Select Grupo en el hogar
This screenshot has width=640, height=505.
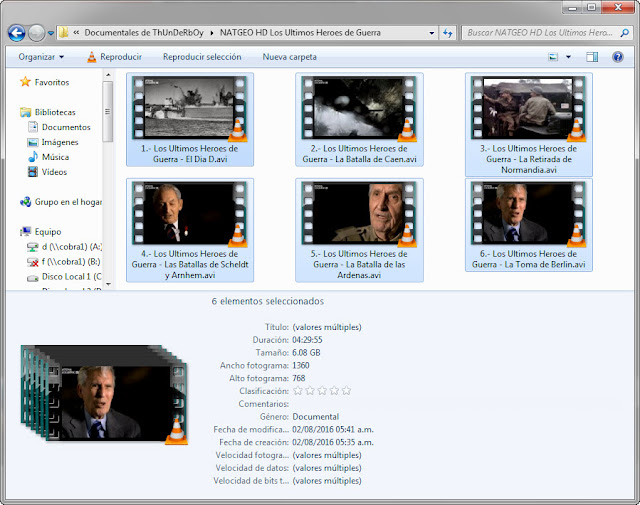pyautogui.click(x=68, y=202)
